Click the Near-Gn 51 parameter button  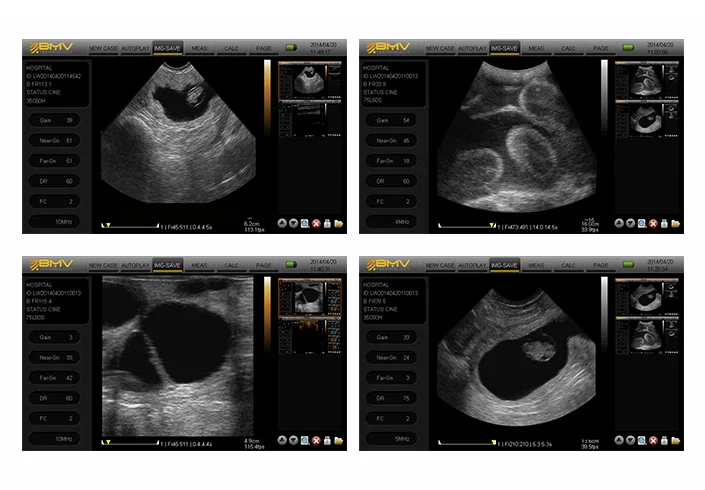[x=54, y=141]
